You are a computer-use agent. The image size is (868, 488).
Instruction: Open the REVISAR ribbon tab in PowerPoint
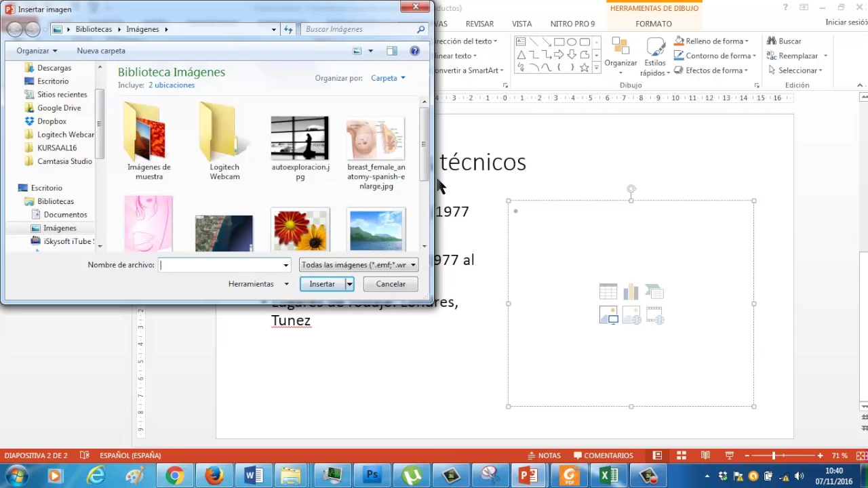tap(479, 24)
